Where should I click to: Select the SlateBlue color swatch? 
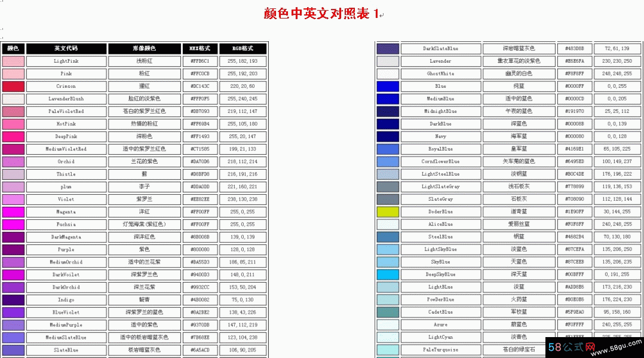pyautogui.click(x=13, y=350)
